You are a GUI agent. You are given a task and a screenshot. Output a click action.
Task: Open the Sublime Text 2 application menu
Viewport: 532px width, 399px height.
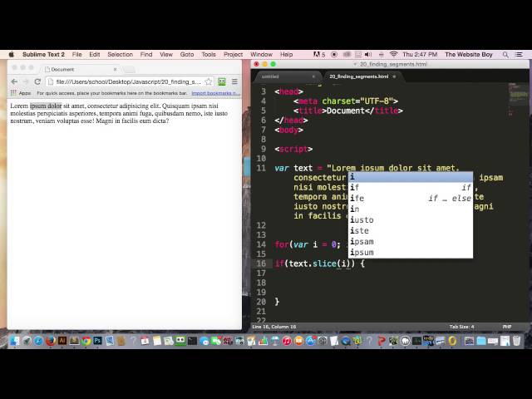tap(43, 54)
